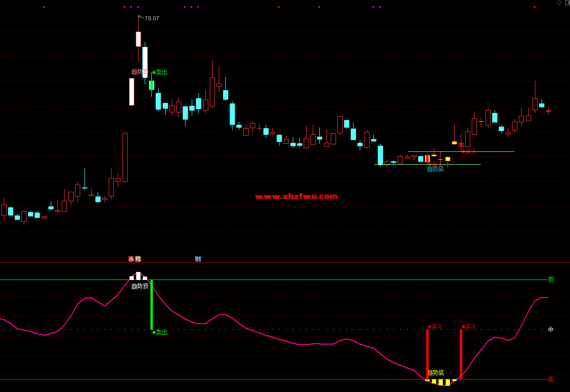This screenshot has width=570, height=392.
Task: Click the red 涨 info marker
Action: coord(131,259)
